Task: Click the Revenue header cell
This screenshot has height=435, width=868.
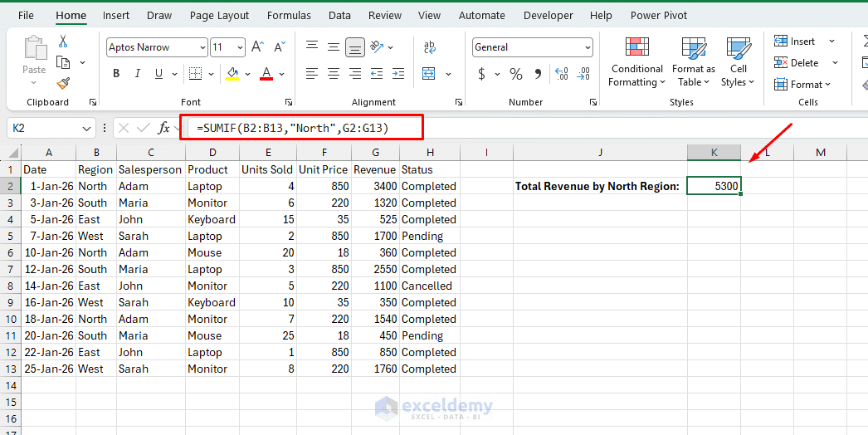Action: 375,169
